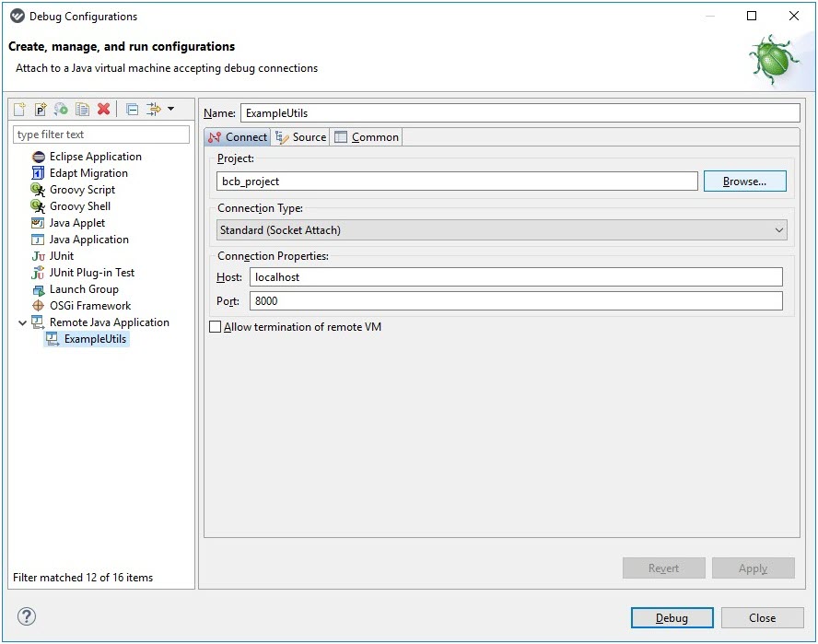Select Java Applet configuration type
The image size is (818, 644).
point(77,223)
